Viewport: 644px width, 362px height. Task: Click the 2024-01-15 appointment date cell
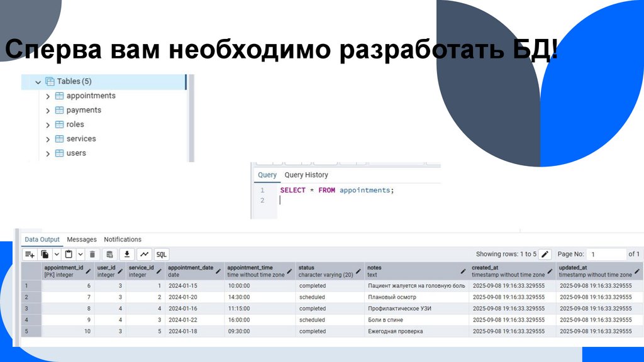[195, 286]
